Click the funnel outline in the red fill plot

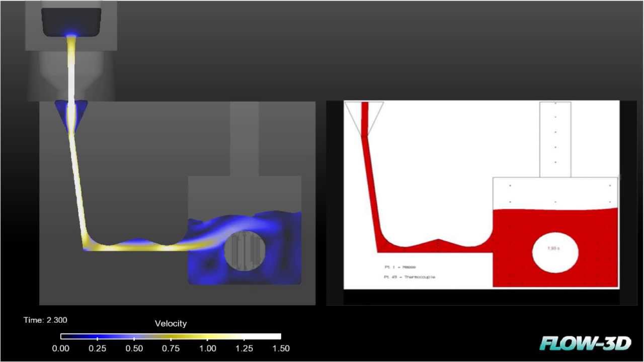pos(365,119)
